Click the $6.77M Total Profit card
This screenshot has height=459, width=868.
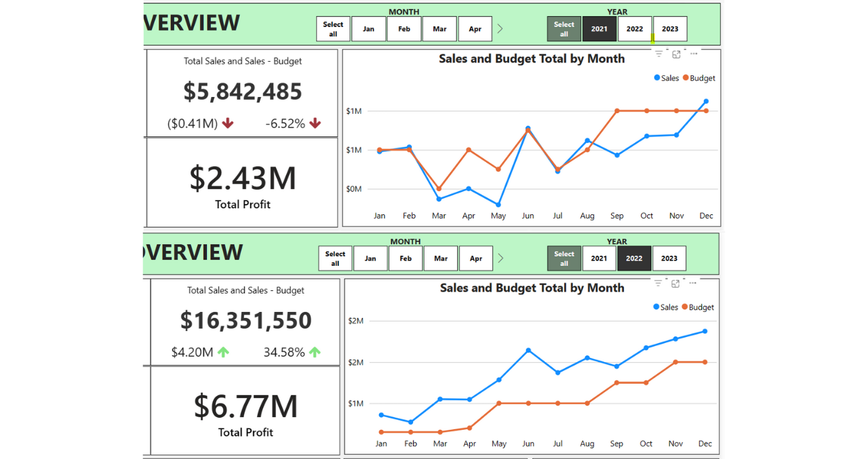(245, 411)
